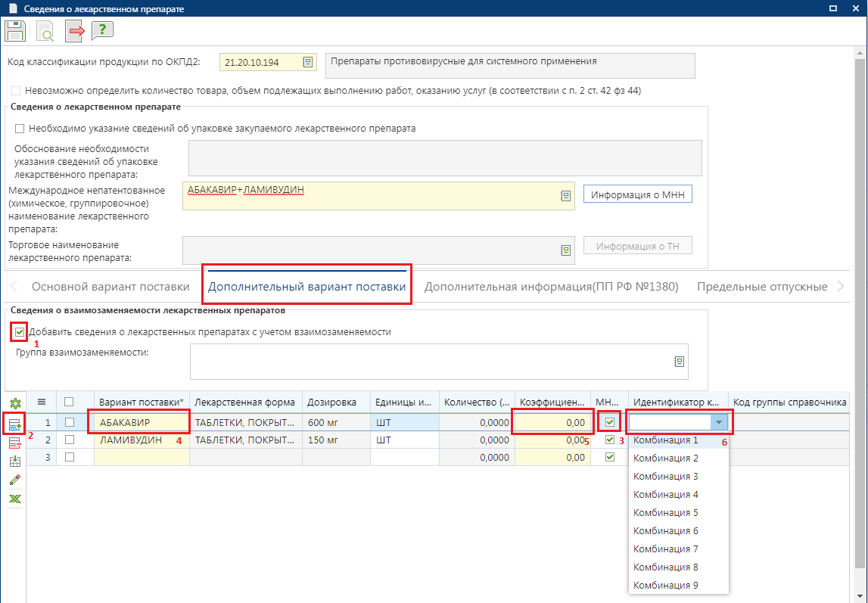Switch to the Основной вариант поставки tab
The width and height of the screenshot is (868, 603).
pos(110,287)
